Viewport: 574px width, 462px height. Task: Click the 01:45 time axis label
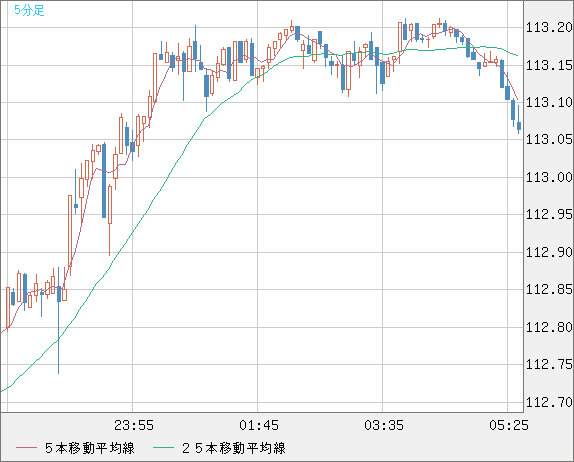point(259,425)
